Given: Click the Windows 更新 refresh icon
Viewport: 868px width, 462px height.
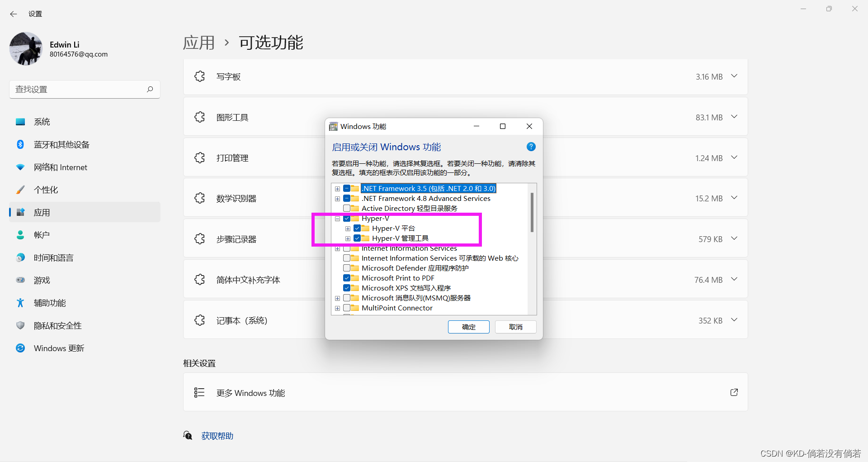Looking at the screenshot, I should coord(20,348).
